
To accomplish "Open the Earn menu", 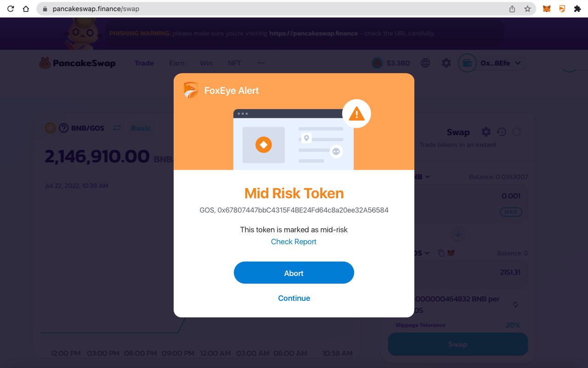I will coord(176,63).
